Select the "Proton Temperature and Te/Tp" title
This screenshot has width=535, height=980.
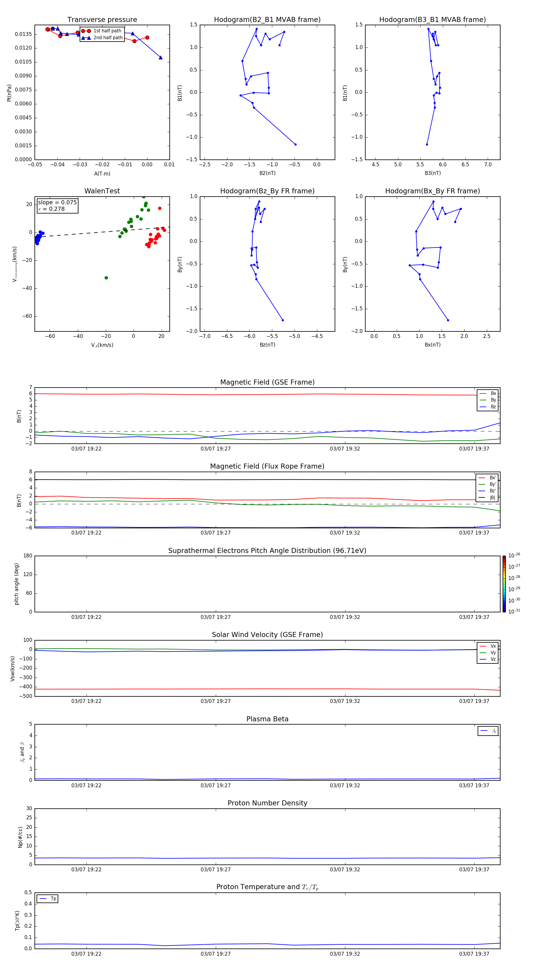[267, 887]
